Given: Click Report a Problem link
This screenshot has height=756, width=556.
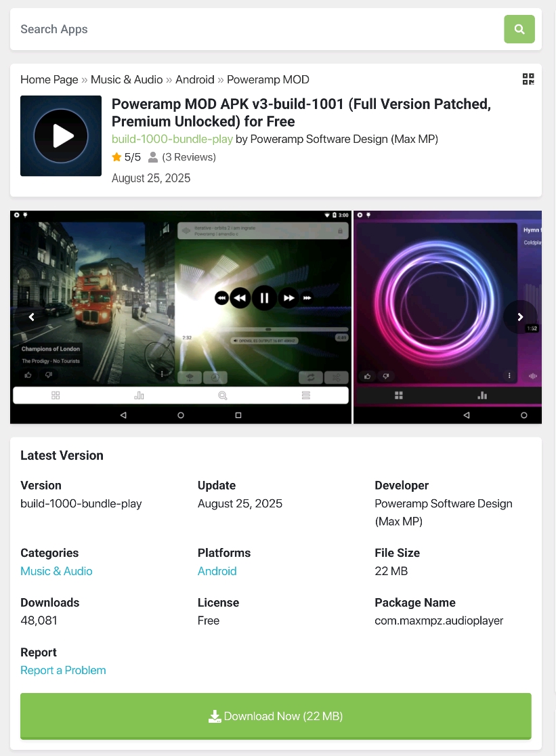Looking at the screenshot, I should pyautogui.click(x=63, y=671).
